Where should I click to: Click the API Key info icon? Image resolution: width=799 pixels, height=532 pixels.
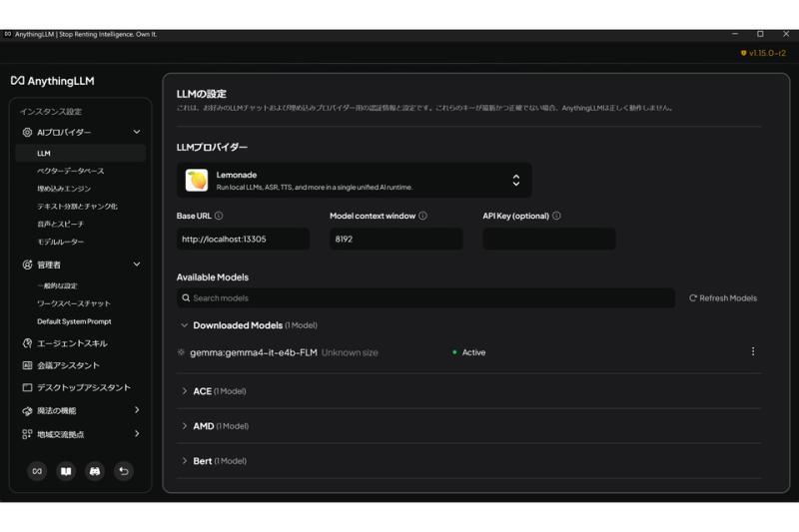click(556, 216)
